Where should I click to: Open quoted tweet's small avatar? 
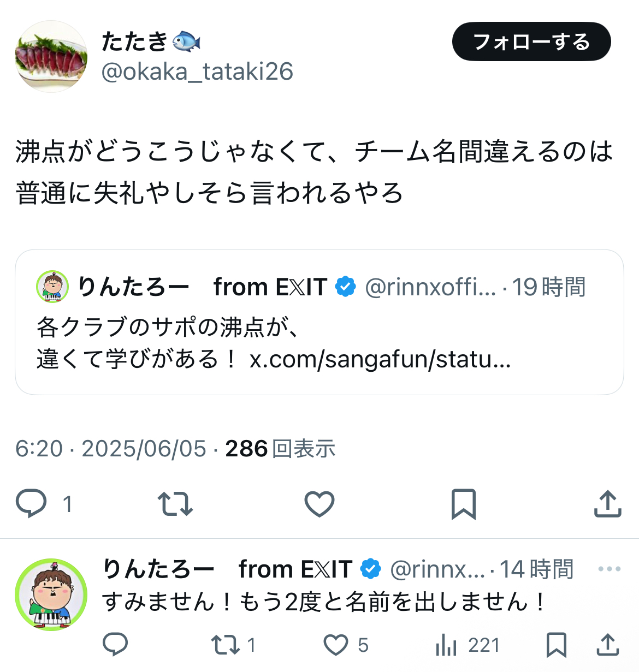[x=52, y=287]
